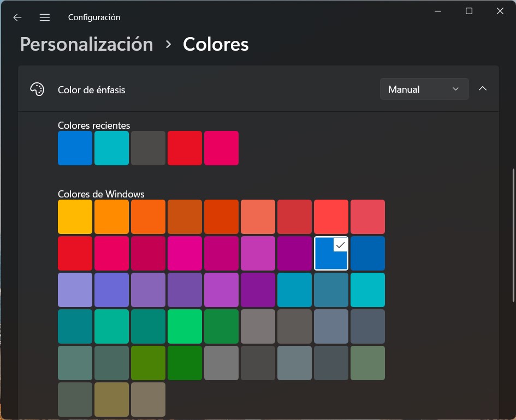This screenshot has width=516, height=420.
Task: Select the checked blue color swatch
Action: [331, 253]
